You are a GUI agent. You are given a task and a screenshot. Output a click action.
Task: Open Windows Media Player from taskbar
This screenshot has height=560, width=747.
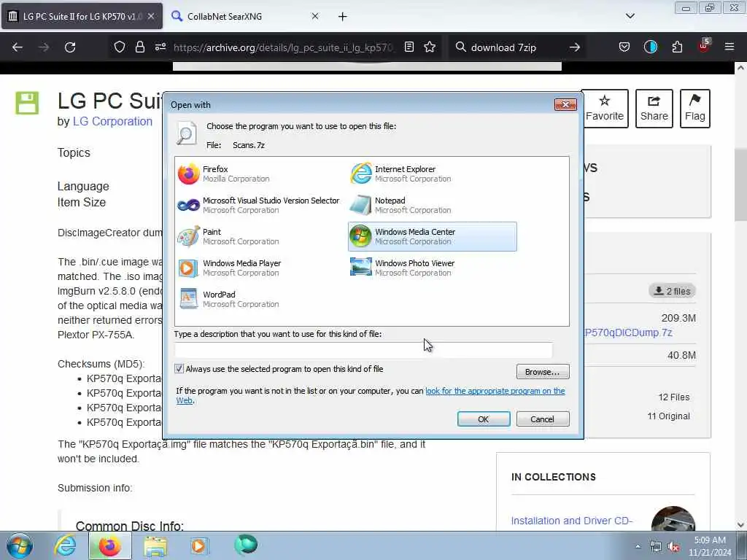click(x=199, y=546)
